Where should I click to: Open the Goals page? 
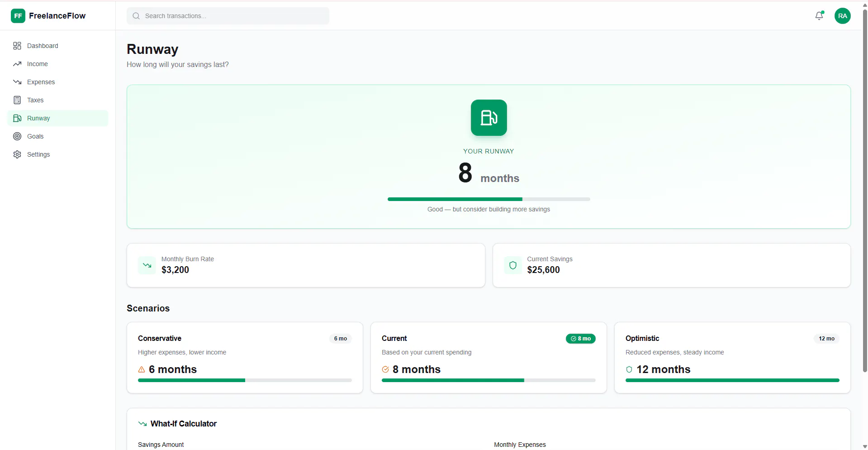tap(58, 136)
